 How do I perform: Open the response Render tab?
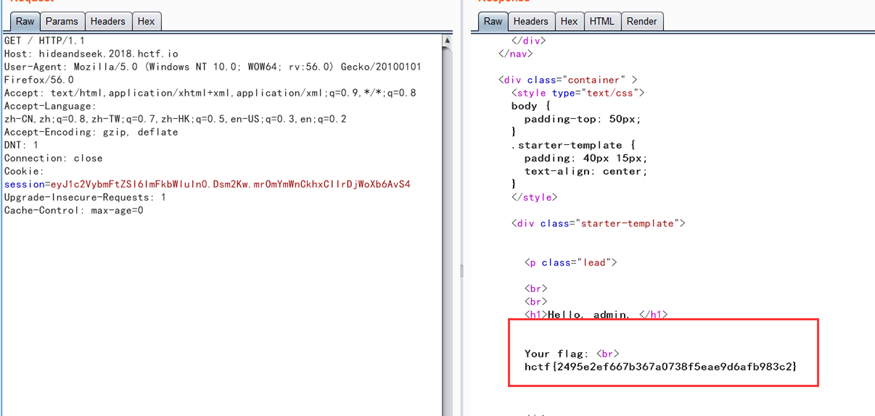click(x=641, y=21)
